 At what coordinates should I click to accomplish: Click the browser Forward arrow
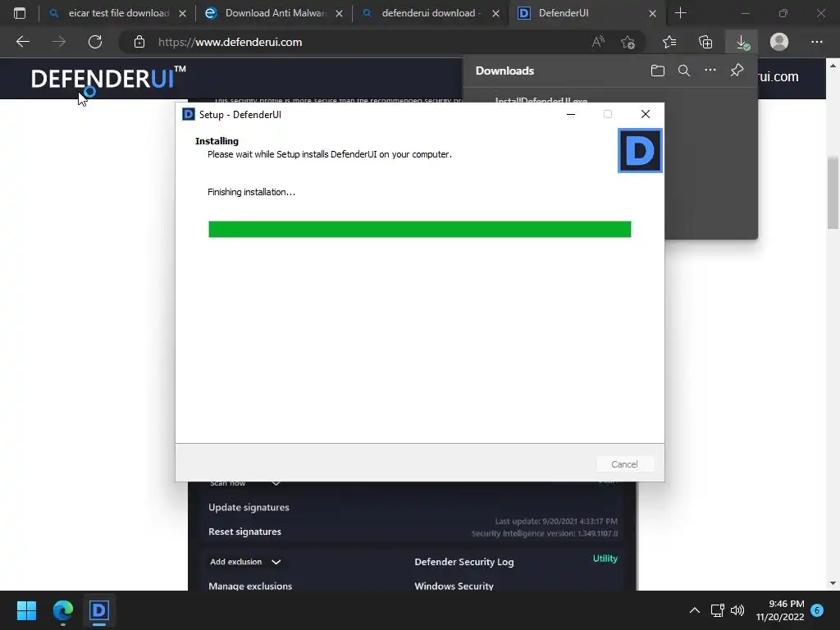pyautogui.click(x=59, y=42)
